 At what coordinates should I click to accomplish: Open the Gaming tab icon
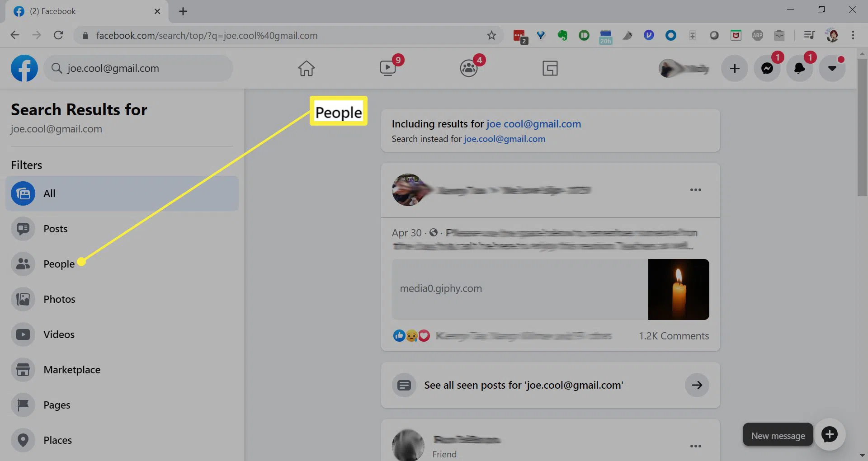tap(550, 69)
